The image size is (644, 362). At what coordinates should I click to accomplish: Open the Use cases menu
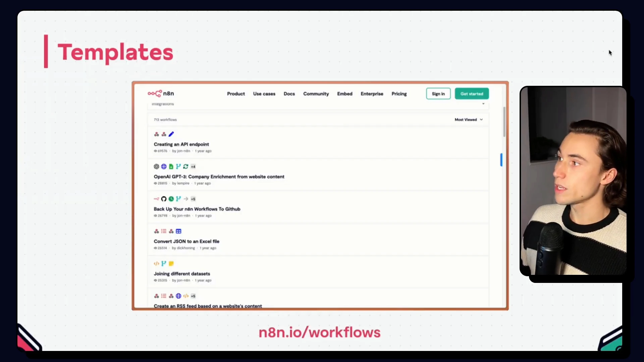(264, 94)
